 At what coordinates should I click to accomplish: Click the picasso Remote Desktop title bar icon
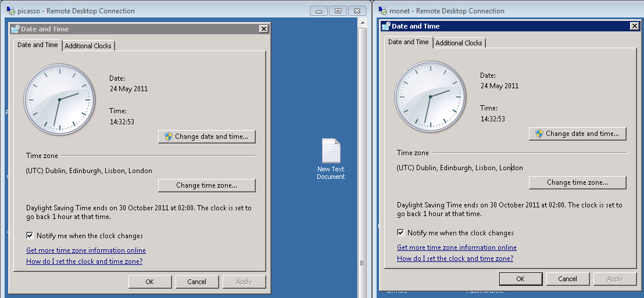coord(10,11)
